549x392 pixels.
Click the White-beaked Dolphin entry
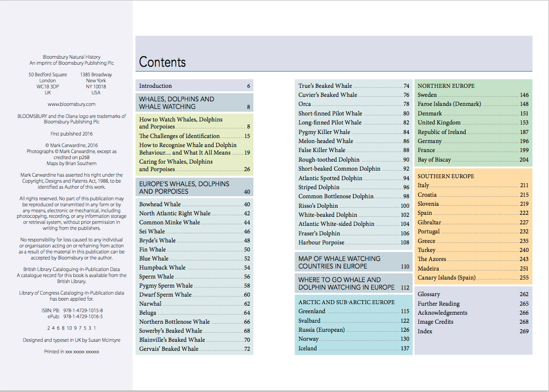click(354, 215)
